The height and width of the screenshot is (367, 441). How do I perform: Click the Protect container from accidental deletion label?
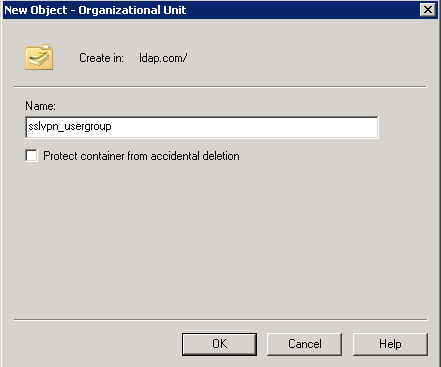(x=141, y=156)
